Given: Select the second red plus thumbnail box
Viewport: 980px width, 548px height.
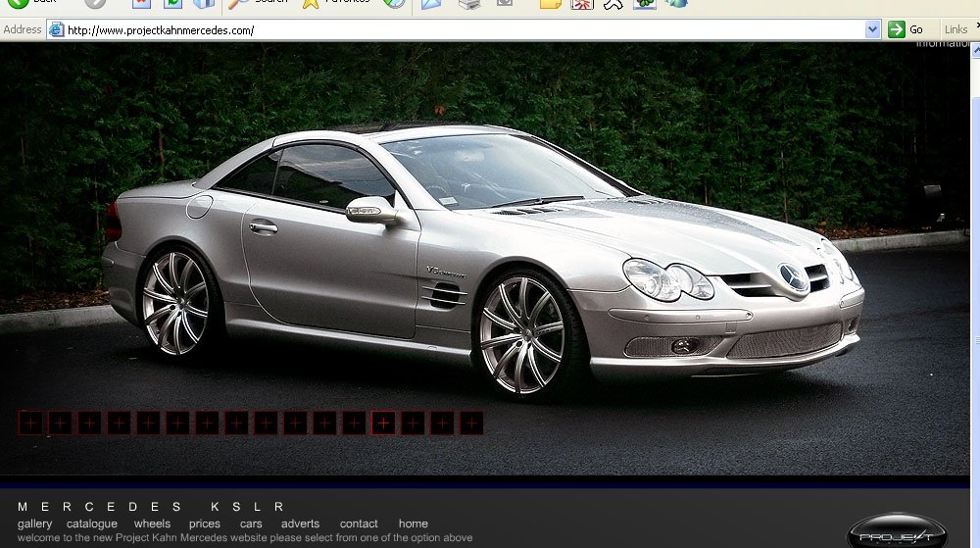Looking at the screenshot, I should tap(60, 423).
